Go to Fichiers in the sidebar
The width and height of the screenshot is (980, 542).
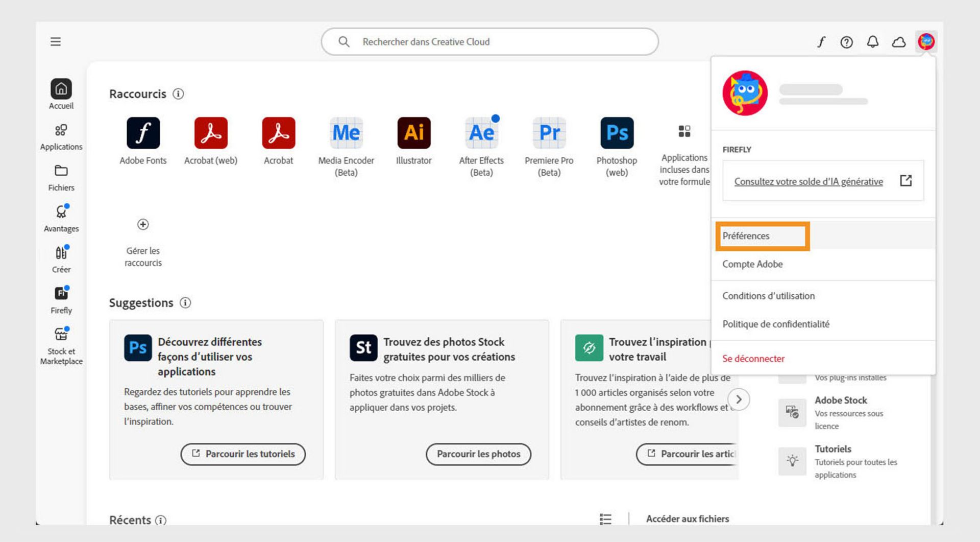point(61,178)
